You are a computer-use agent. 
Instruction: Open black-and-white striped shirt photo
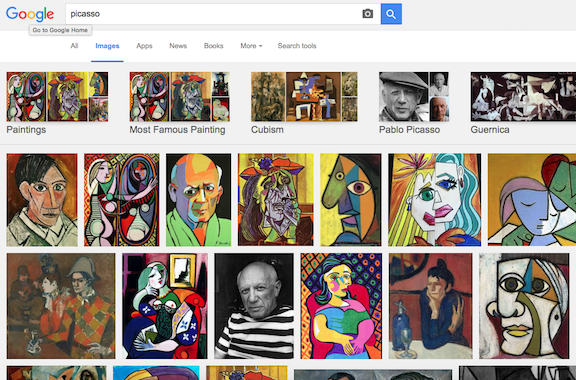click(254, 306)
